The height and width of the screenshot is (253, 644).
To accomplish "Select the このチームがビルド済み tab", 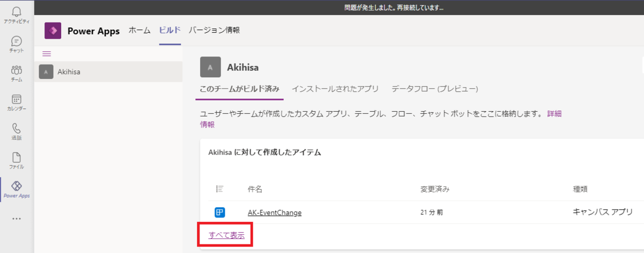I will pyautogui.click(x=239, y=89).
